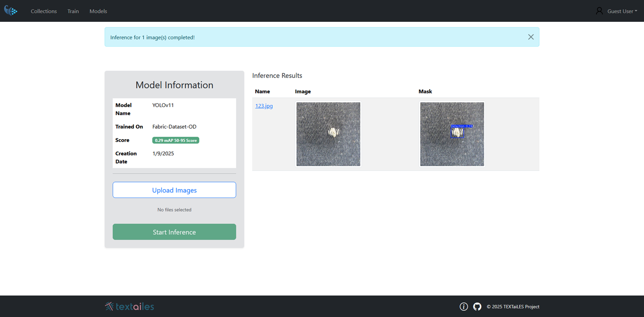The width and height of the screenshot is (644, 317).
Task: Click the original fabric image thumbnail
Action: tap(328, 134)
